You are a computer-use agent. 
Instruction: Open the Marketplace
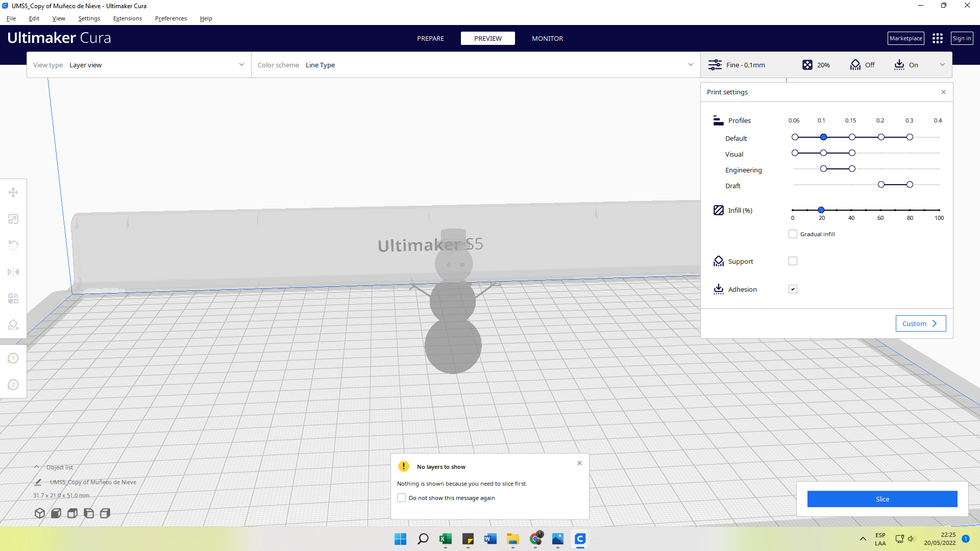tap(905, 38)
